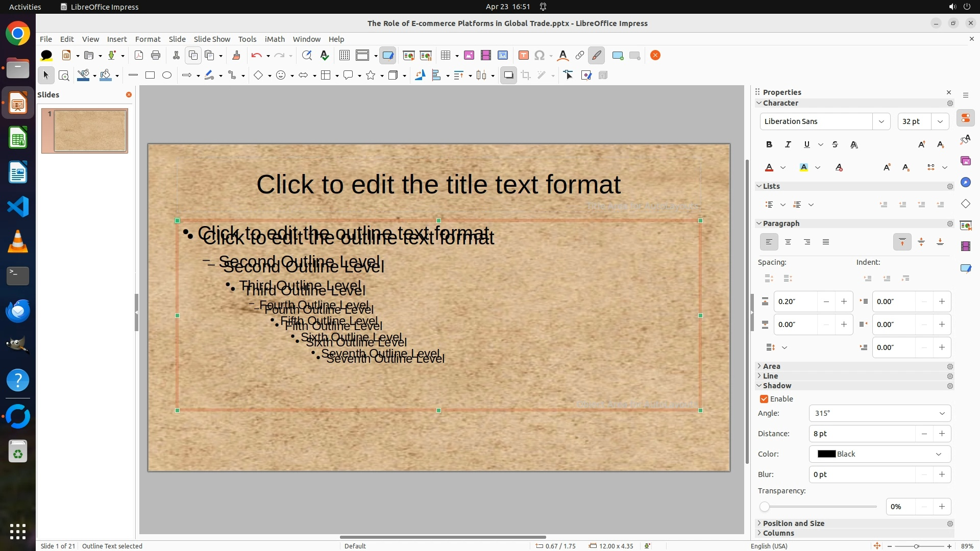Select slide 1 thumbnail
This screenshot has width=980, height=551.
tap(90, 131)
